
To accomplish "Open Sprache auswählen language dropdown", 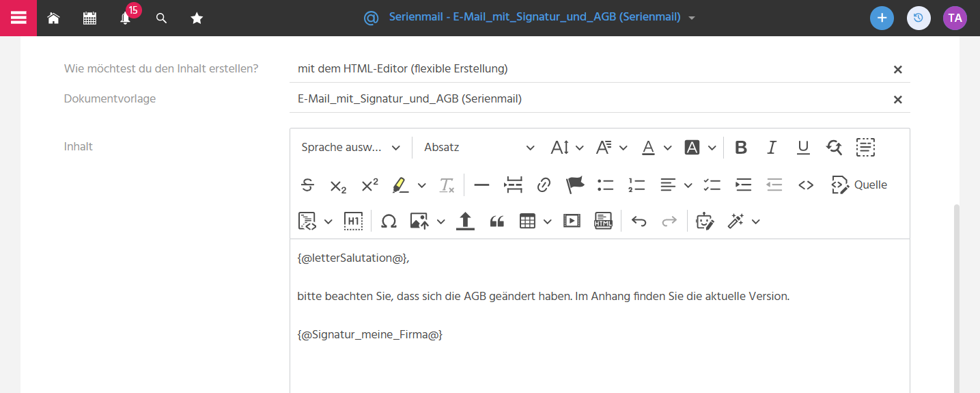I will tap(351, 147).
